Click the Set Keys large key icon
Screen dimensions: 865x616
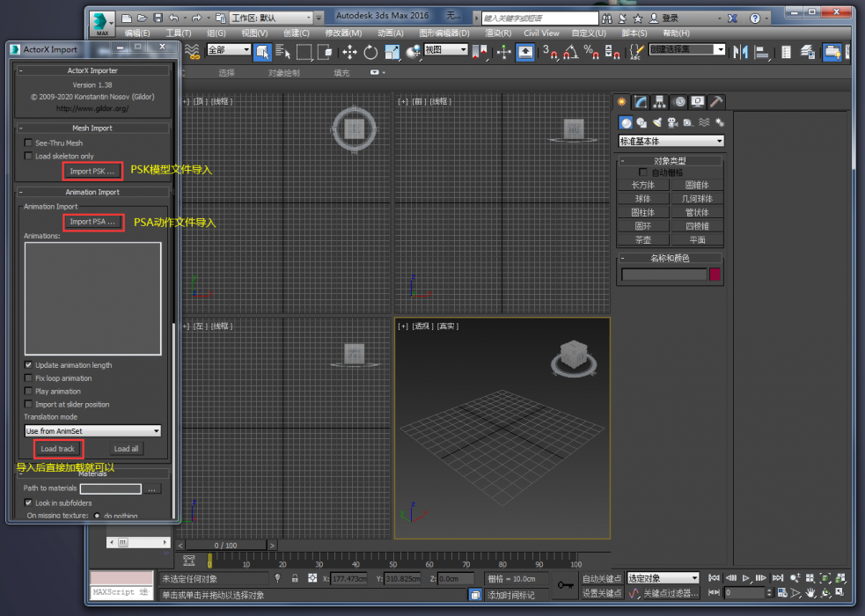566,585
